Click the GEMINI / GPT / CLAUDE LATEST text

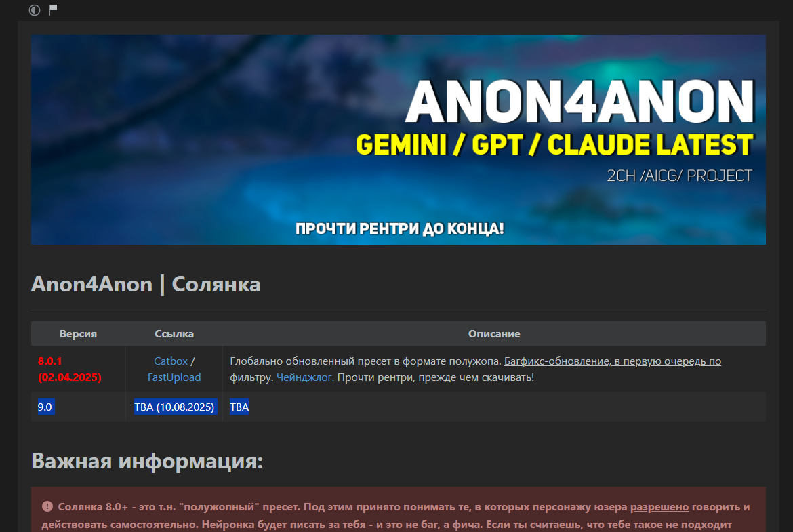554,144
